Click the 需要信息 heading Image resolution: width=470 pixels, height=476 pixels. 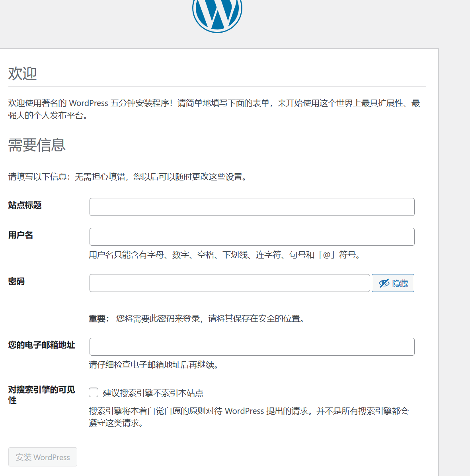37,145
